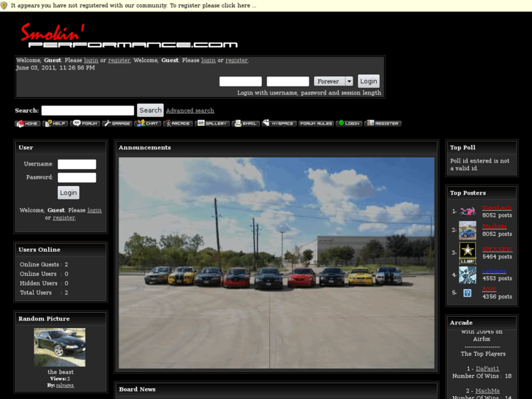Click the shield icon in registration notice bar
The width and height of the screenshot is (532, 399).
pyautogui.click(x=4, y=6)
